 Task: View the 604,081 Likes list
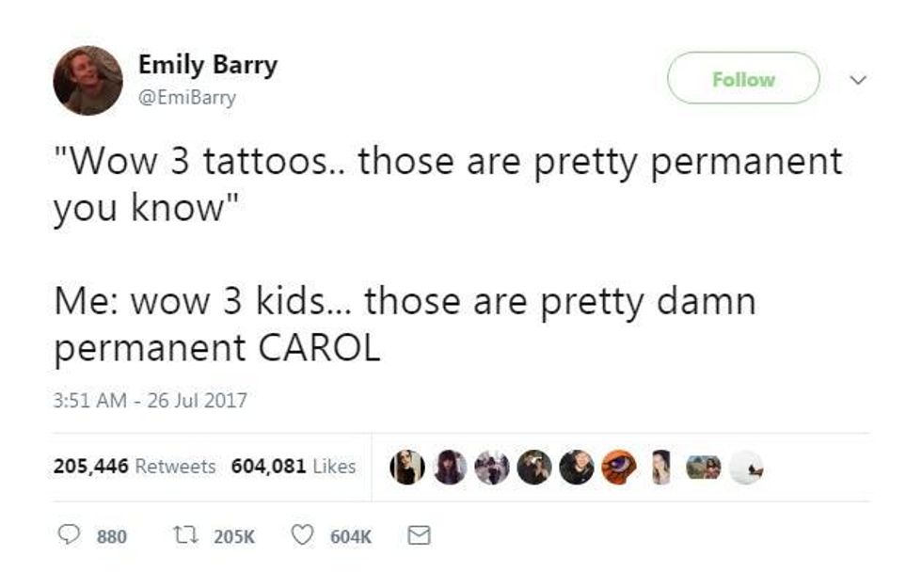coord(294,467)
